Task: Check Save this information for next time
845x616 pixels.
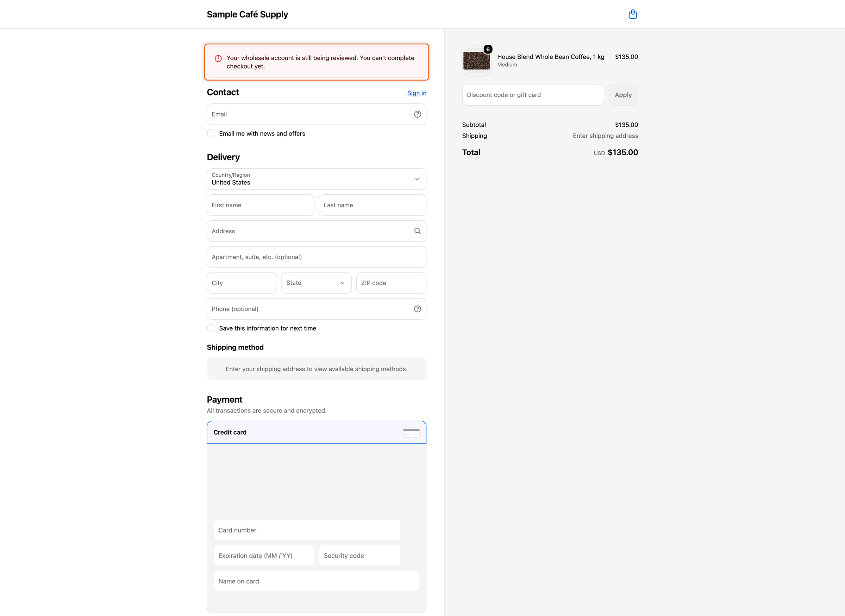Action: (x=211, y=328)
